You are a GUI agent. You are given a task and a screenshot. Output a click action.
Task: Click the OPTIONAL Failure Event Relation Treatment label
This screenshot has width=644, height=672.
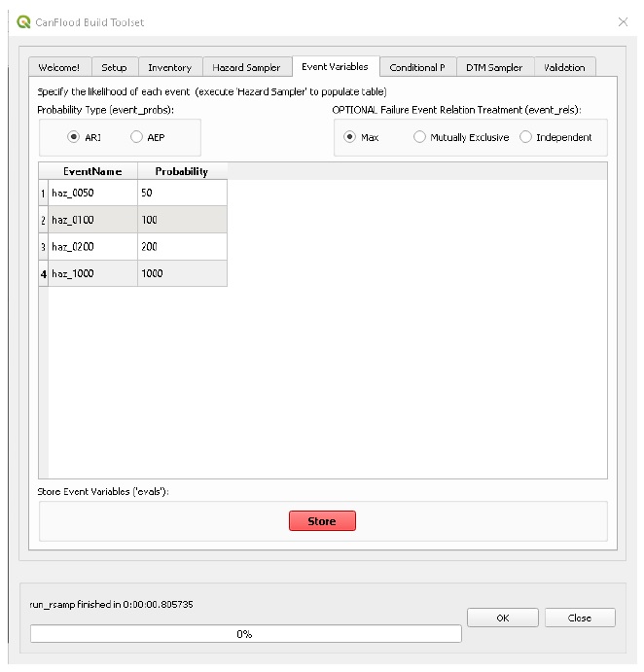pos(456,110)
